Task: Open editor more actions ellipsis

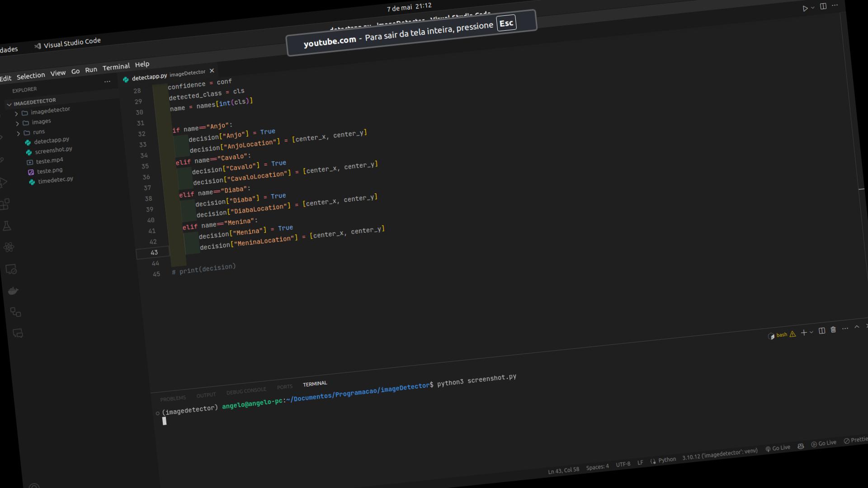Action: pos(835,5)
